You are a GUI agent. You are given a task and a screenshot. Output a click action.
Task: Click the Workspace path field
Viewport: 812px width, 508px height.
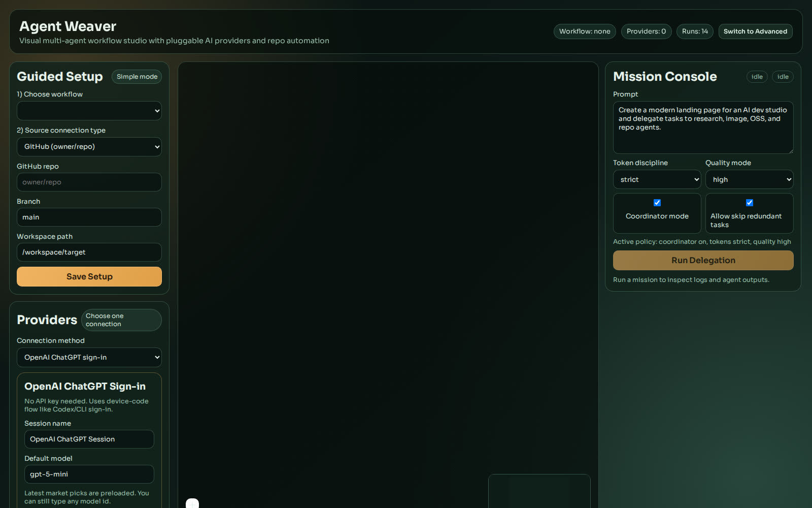click(x=89, y=252)
